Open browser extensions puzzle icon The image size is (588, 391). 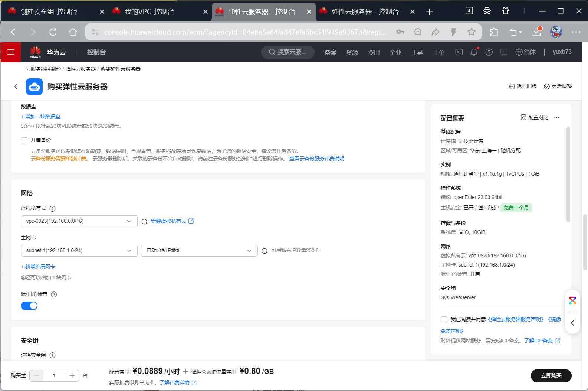pos(494,32)
